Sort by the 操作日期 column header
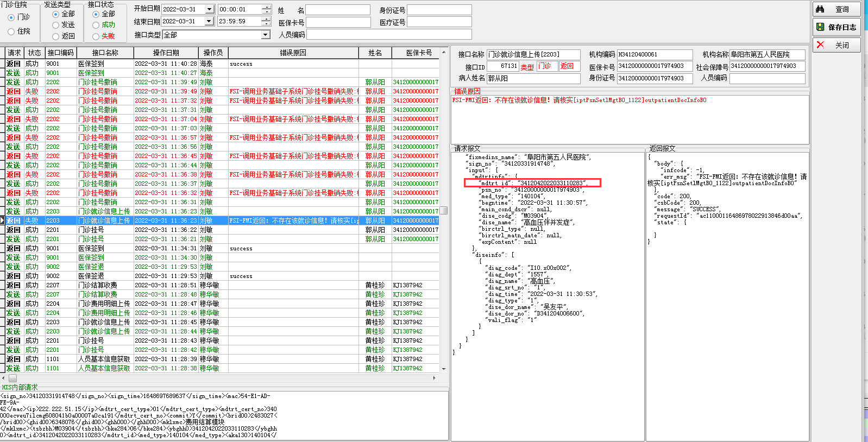Image resolution: width=868 pixels, height=442 pixels. click(x=166, y=53)
